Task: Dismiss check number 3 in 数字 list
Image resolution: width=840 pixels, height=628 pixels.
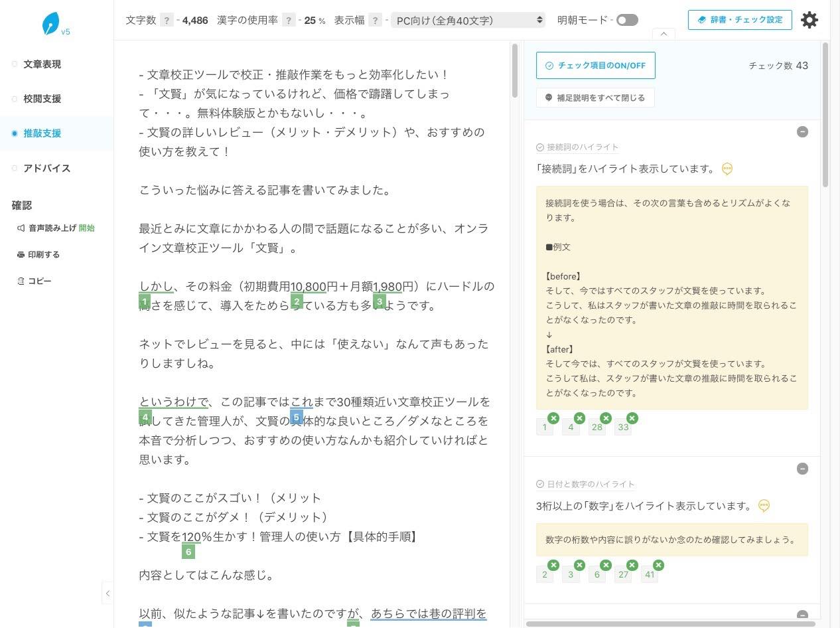Action: coord(579,566)
